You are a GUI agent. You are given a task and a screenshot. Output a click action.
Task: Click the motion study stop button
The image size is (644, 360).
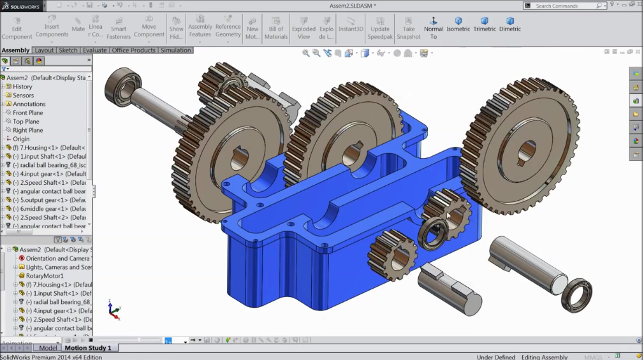pos(91,340)
